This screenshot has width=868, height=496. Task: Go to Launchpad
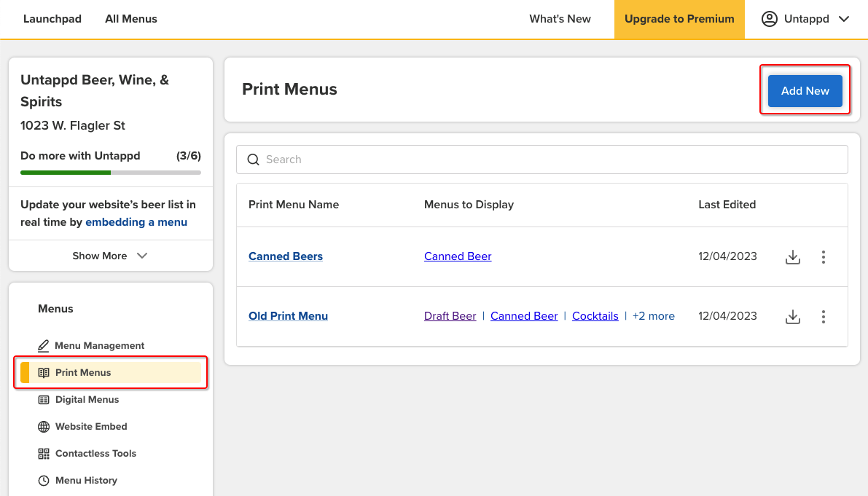(x=52, y=19)
